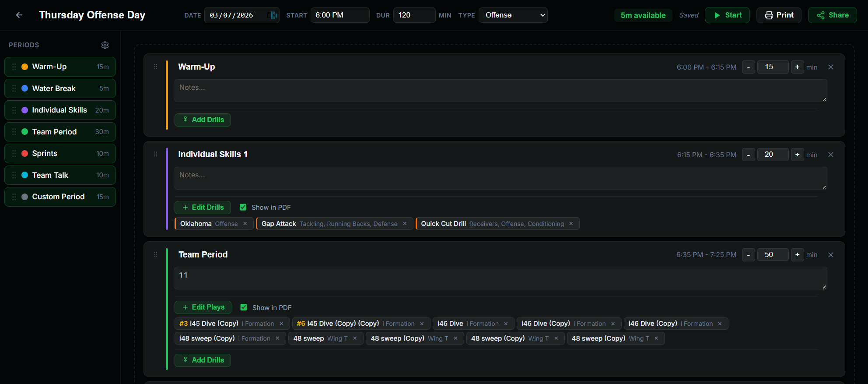Print the practice plan
The width and height of the screenshot is (868, 384).
[x=779, y=15]
